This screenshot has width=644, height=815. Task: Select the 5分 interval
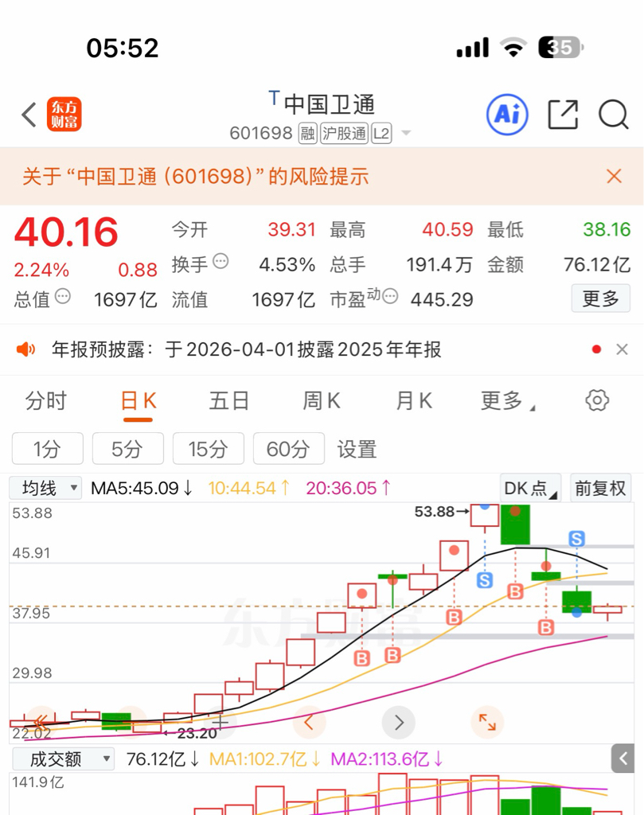pos(127,449)
